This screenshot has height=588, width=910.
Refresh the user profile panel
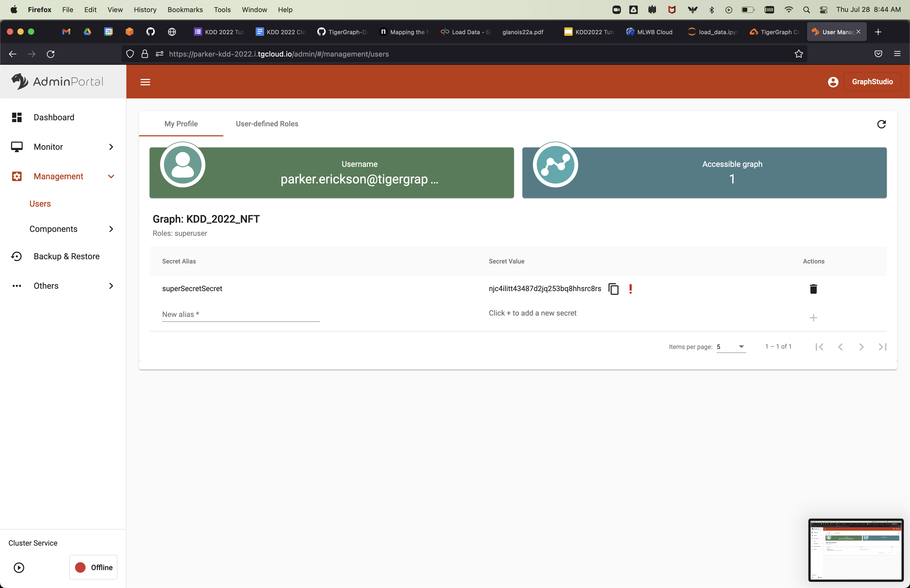click(x=881, y=124)
